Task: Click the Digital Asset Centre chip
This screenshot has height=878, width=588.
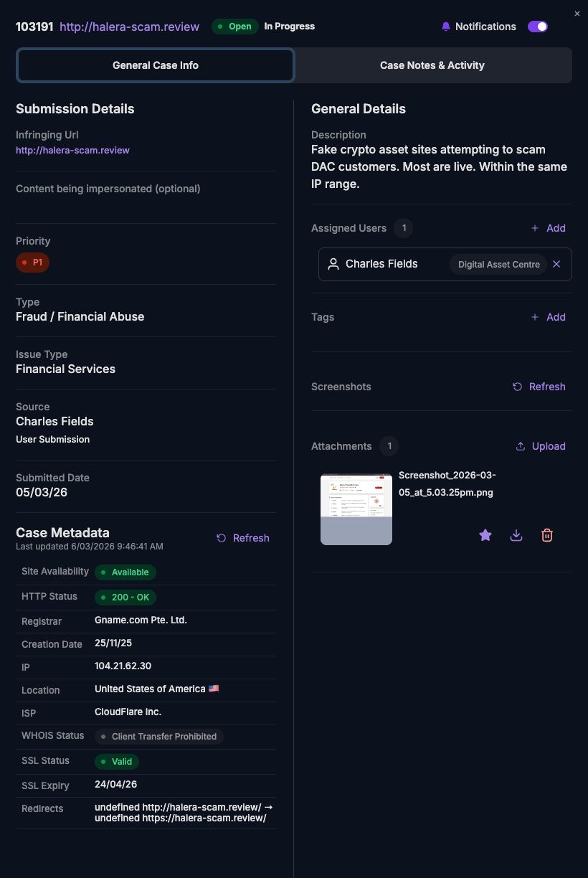Action: pos(499,264)
